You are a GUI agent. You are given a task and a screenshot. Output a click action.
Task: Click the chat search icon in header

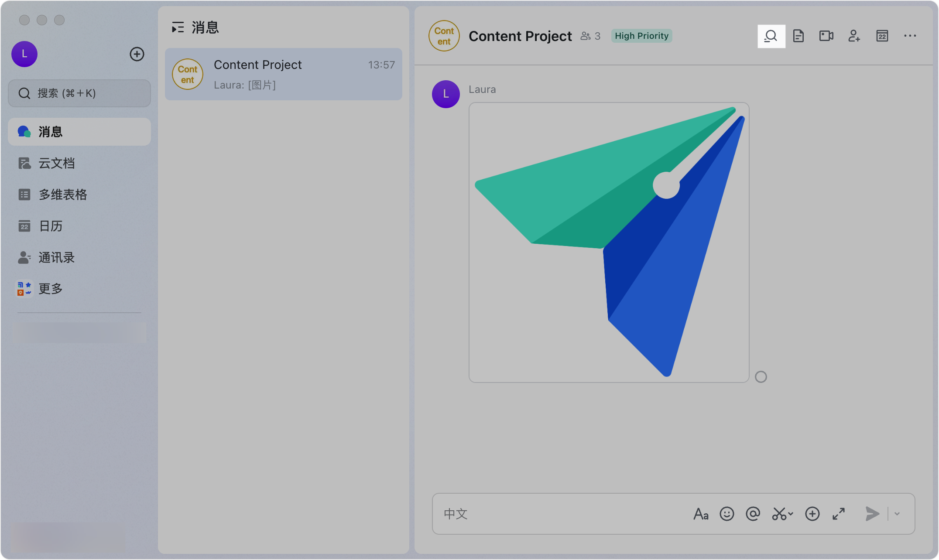pyautogui.click(x=771, y=36)
